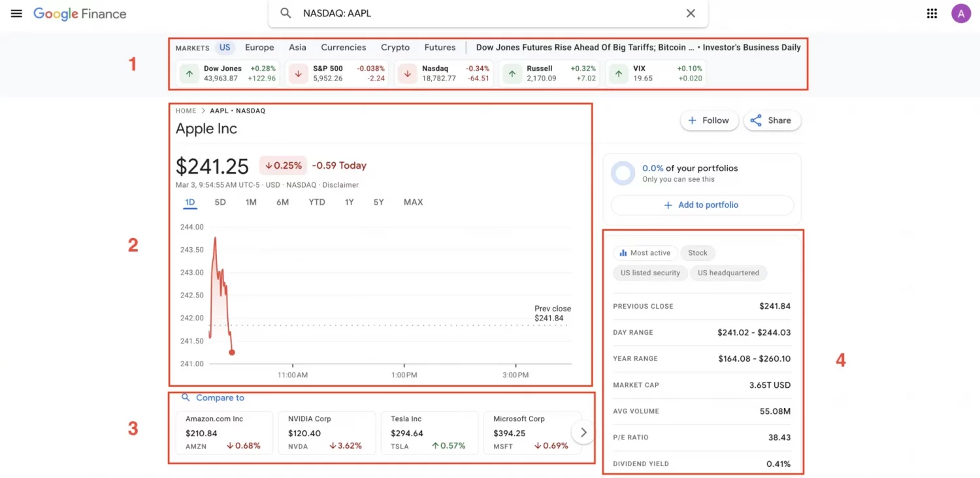Switch chart to 6M range
This screenshot has height=478, width=980.
[x=282, y=202]
